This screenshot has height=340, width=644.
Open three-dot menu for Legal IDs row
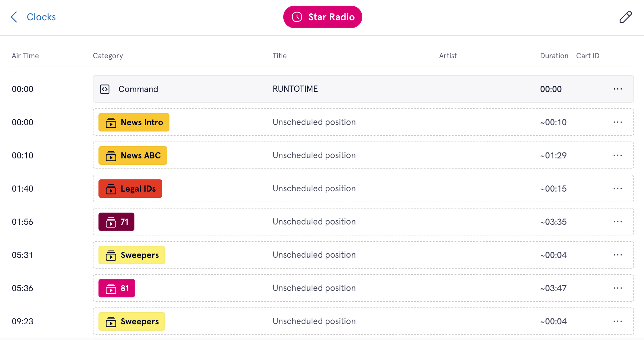click(618, 189)
